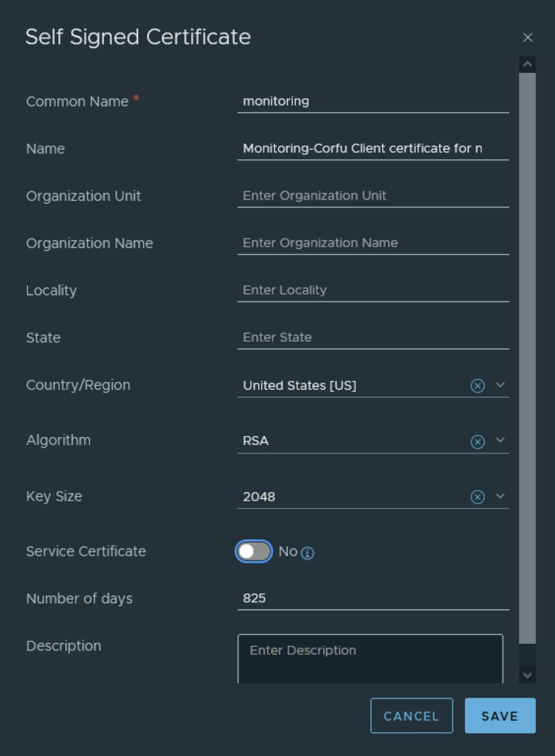The image size is (555, 756).
Task: Click the Common Name input field
Action: (x=373, y=101)
